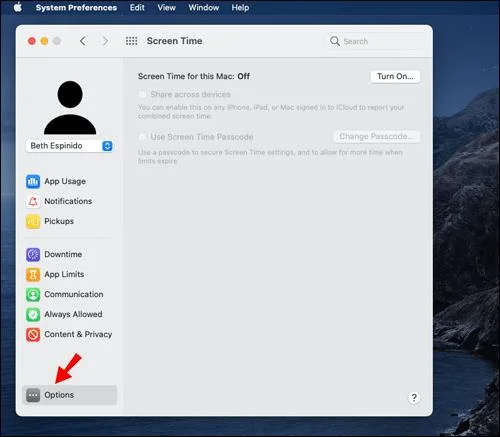Close the Screen Time window

click(x=32, y=41)
